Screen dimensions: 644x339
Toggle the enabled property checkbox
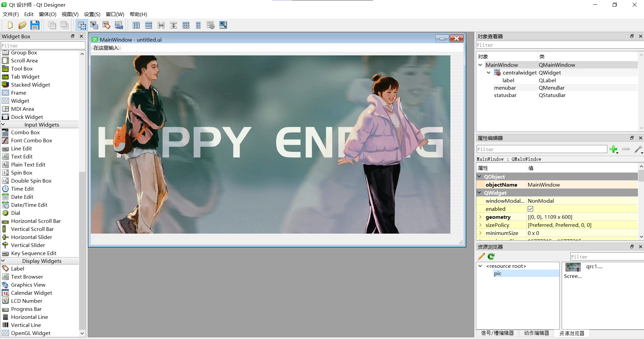pos(530,209)
